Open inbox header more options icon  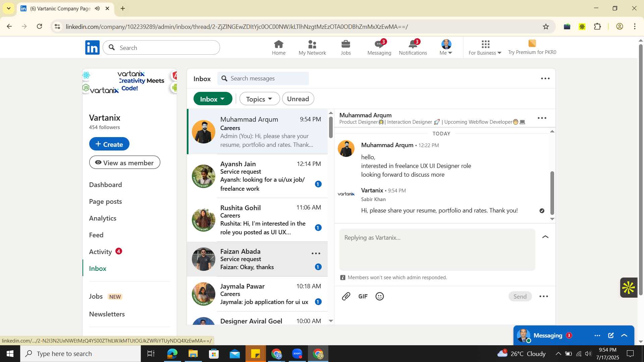point(545,79)
